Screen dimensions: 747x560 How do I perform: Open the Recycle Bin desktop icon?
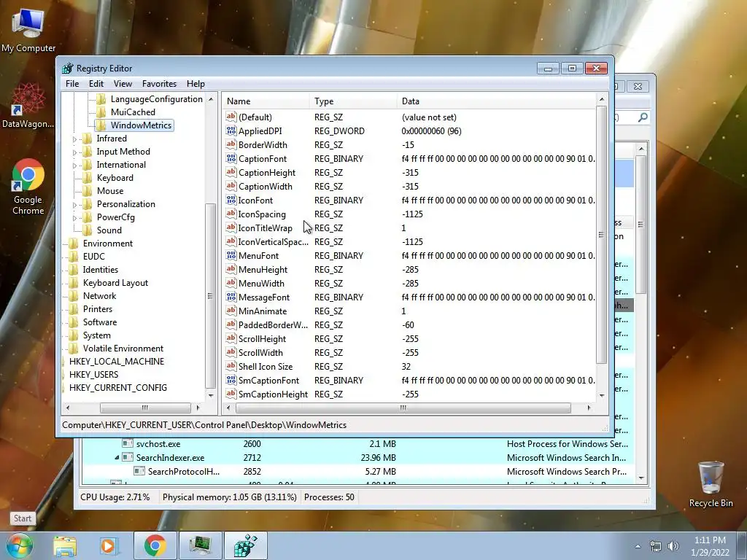(711, 484)
